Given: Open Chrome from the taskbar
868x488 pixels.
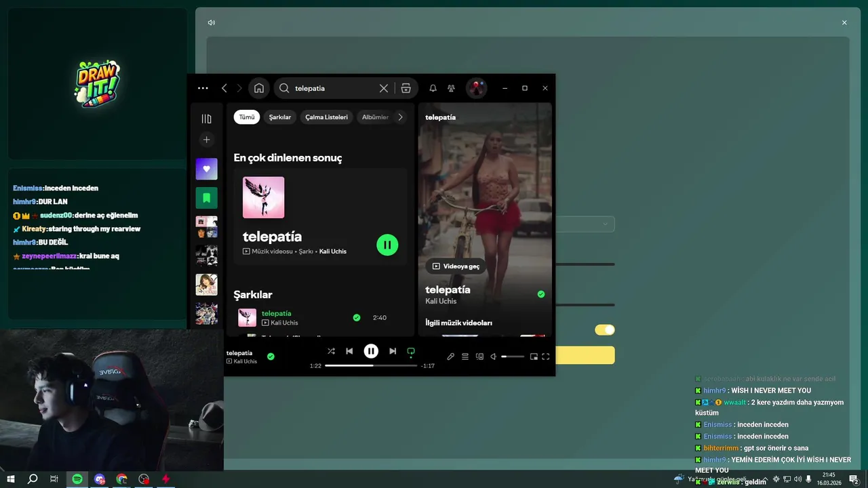Looking at the screenshot, I should (121, 479).
